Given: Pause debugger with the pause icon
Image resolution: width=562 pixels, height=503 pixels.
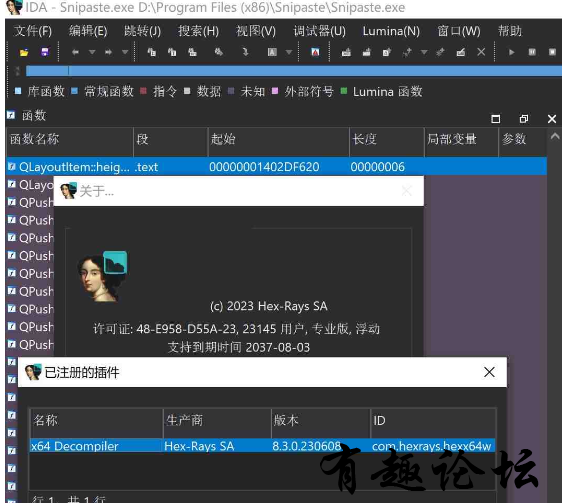Looking at the screenshot, I should tap(532, 52).
